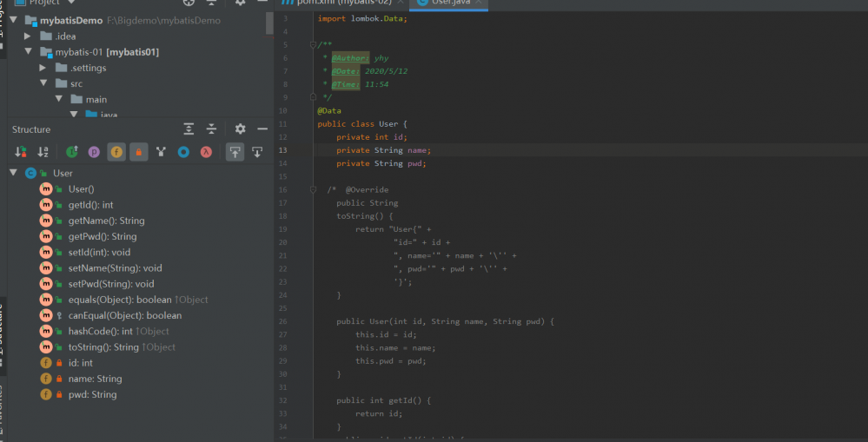Collapse the User class node in Structure
The image size is (868, 442).
(13, 173)
